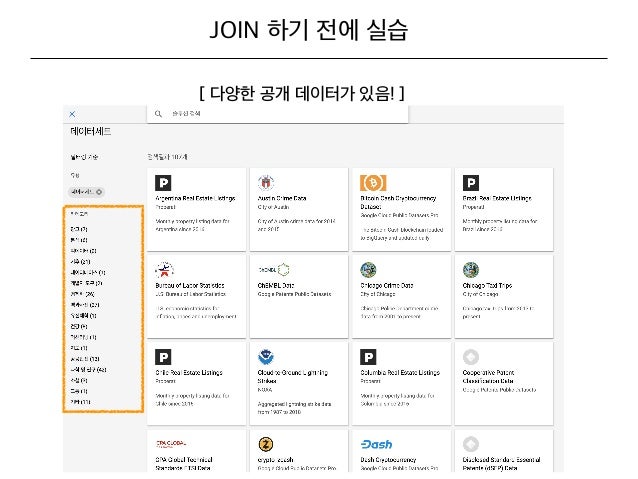
Task: Select the category filter with count (28)
Action: [x=83, y=294]
